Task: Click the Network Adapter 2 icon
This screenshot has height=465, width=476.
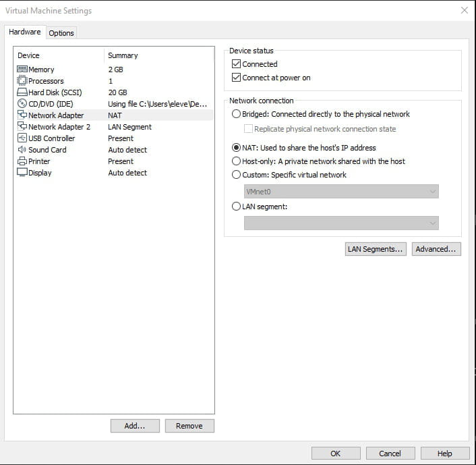Action: tap(22, 126)
